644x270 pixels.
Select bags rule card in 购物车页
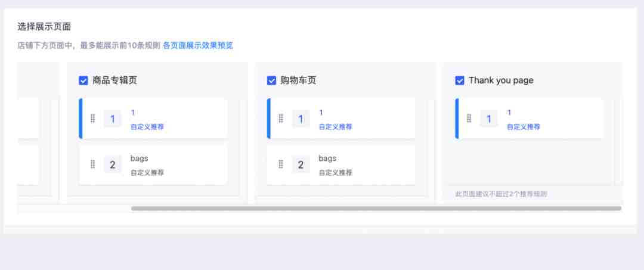(x=341, y=165)
